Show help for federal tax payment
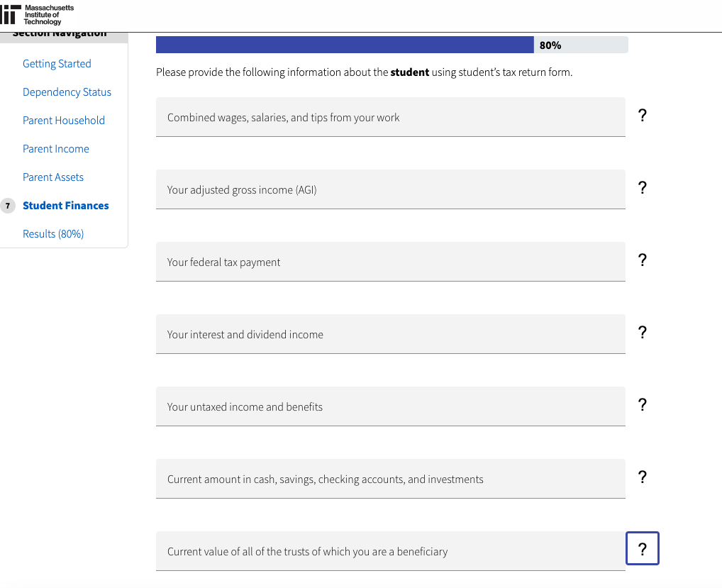 pos(642,260)
